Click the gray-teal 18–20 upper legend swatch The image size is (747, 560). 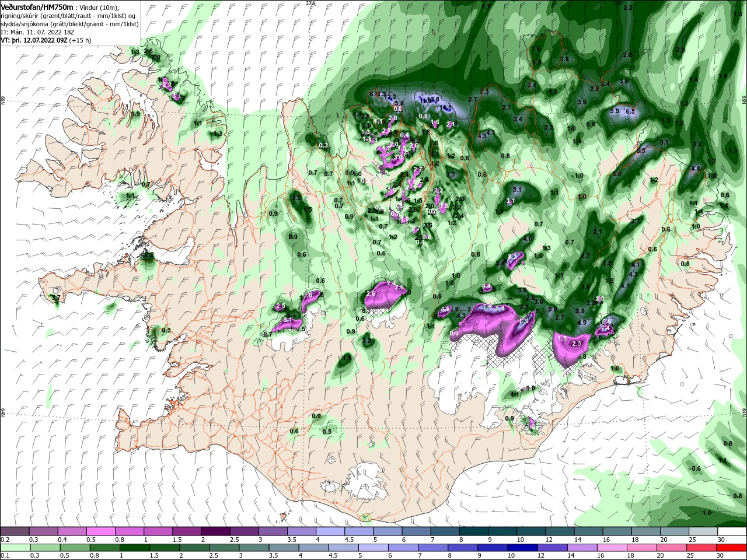(x=645, y=531)
